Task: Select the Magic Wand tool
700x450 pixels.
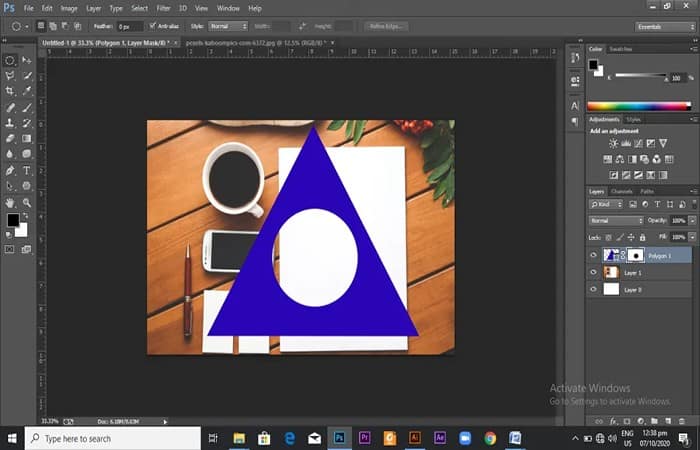Action: [27, 75]
